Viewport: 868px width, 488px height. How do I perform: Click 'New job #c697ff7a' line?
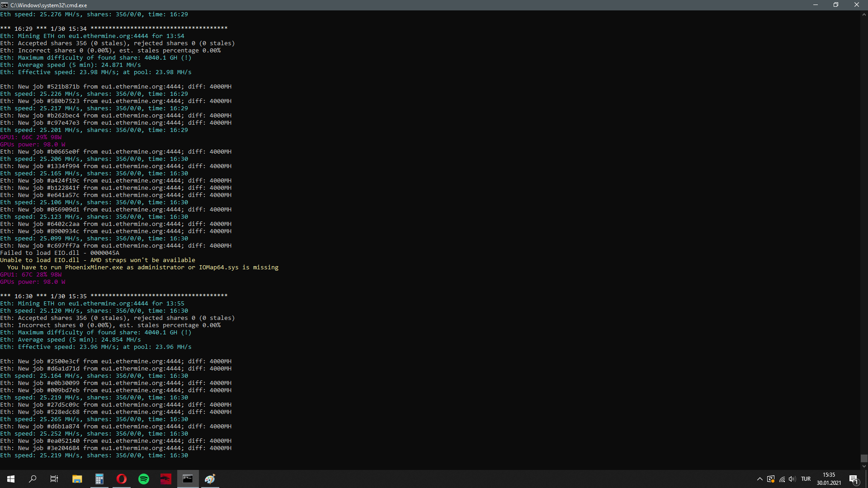(116, 246)
